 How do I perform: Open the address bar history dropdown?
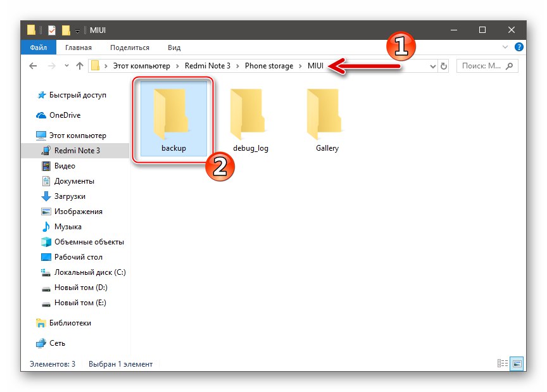[432, 66]
